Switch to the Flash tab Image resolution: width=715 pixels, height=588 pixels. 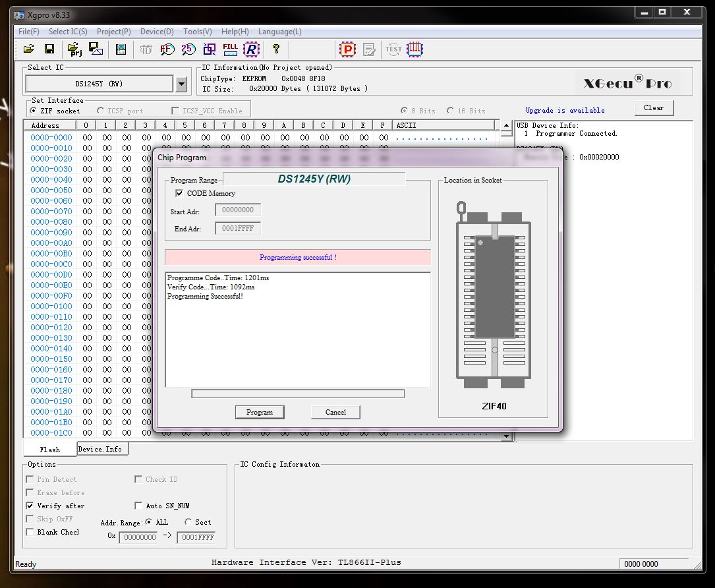(49, 450)
